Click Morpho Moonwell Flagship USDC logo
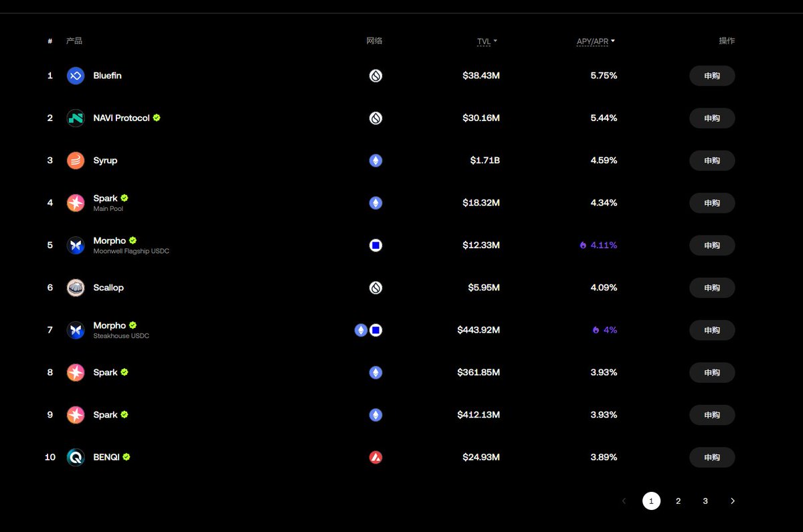Viewport: 803px width, 532px height. [76, 245]
